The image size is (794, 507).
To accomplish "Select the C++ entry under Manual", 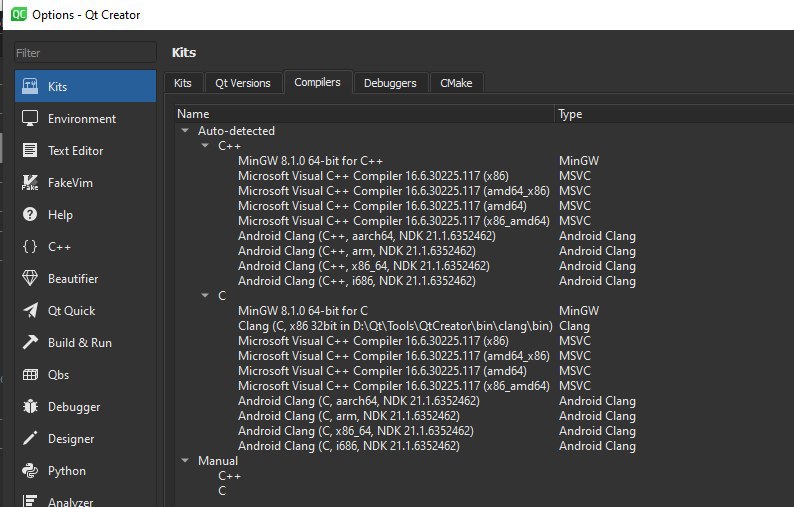I will 229,476.
